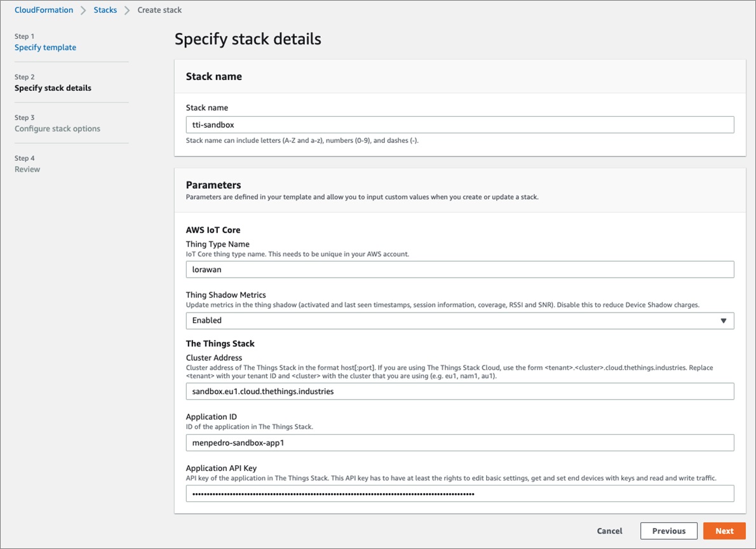Click the Thing Type Name label
Image resolution: width=756 pixels, height=549 pixels.
pyautogui.click(x=218, y=244)
